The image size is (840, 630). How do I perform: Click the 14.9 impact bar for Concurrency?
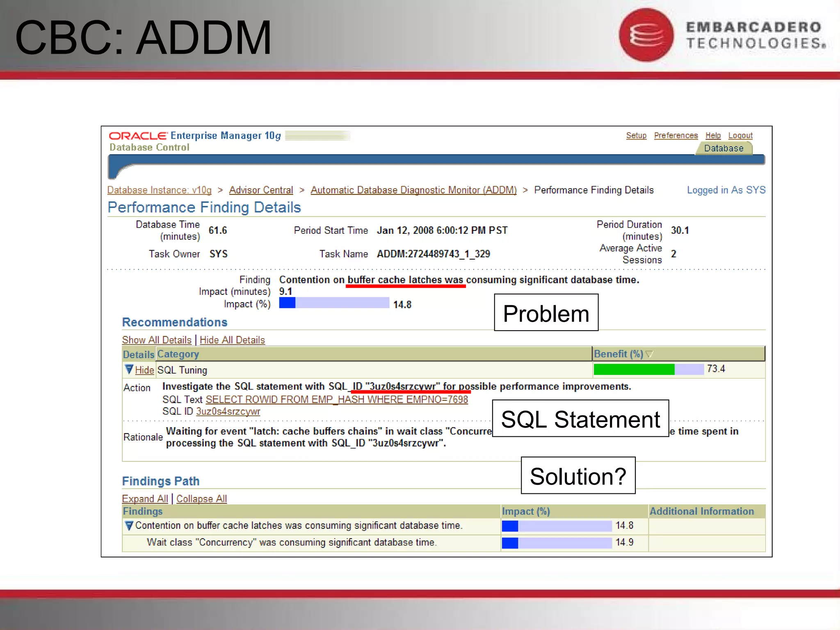click(557, 543)
